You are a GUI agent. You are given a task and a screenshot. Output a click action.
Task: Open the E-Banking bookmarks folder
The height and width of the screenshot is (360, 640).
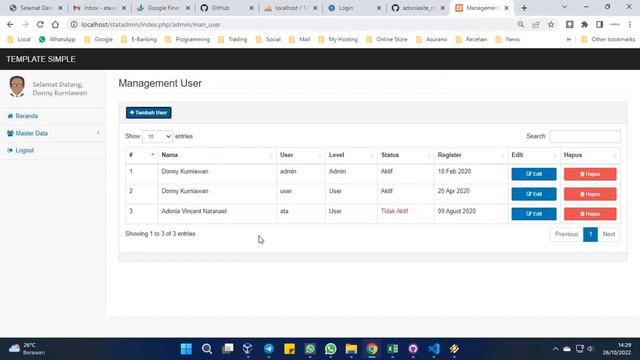pos(139,39)
